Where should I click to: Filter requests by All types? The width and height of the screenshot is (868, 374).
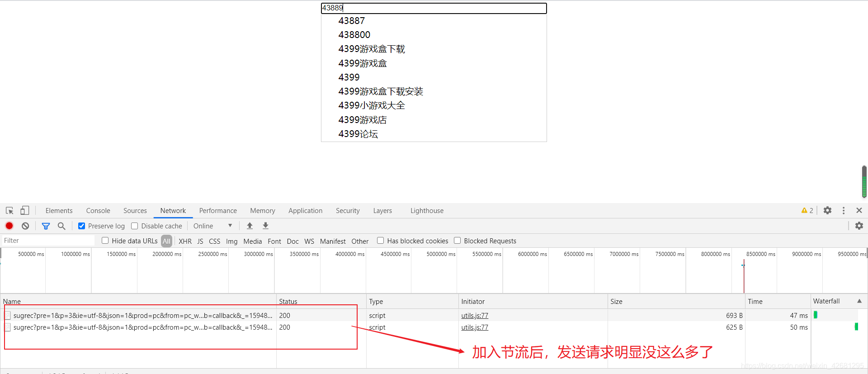click(x=166, y=241)
